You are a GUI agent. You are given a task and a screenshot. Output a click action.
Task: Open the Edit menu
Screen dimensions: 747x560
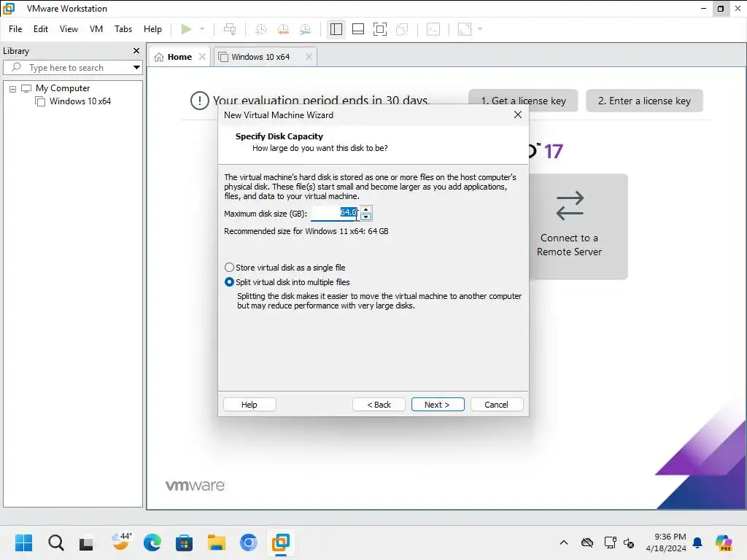pyautogui.click(x=41, y=29)
